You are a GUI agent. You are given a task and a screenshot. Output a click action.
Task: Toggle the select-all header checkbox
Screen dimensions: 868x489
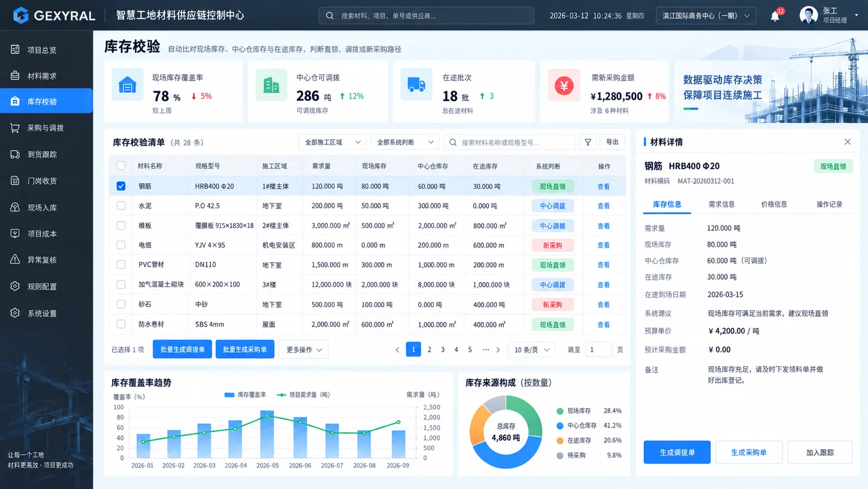coord(121,166)
